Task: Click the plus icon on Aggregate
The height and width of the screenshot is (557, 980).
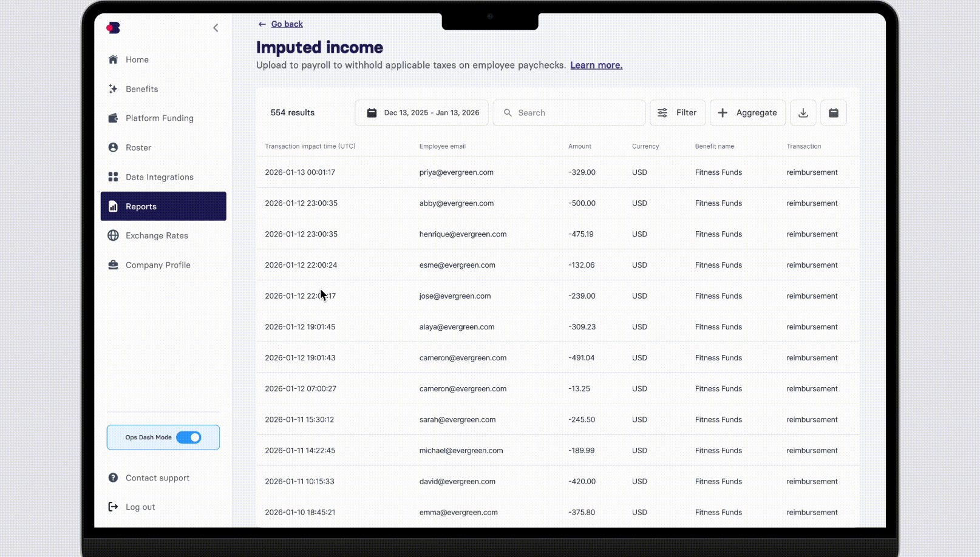Action: click(723, 113)
